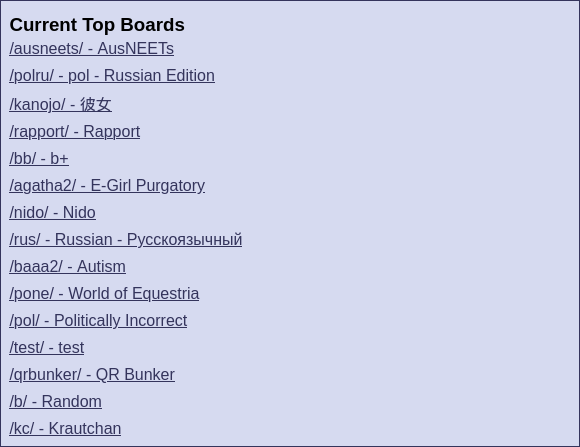This screenshot has width=580, height=447.
Task: Go to /rapport/ - Rapport board
Action: [x=74, y=132]
